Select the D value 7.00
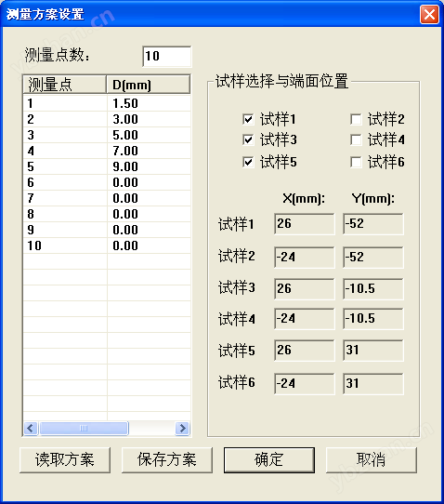 (125, 151)
